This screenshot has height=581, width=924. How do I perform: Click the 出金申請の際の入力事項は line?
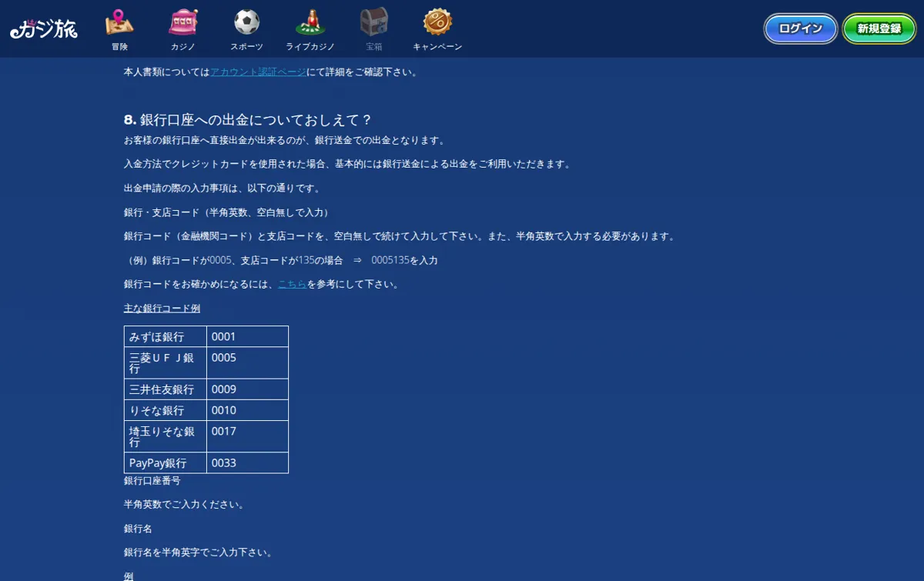[222, 188]
